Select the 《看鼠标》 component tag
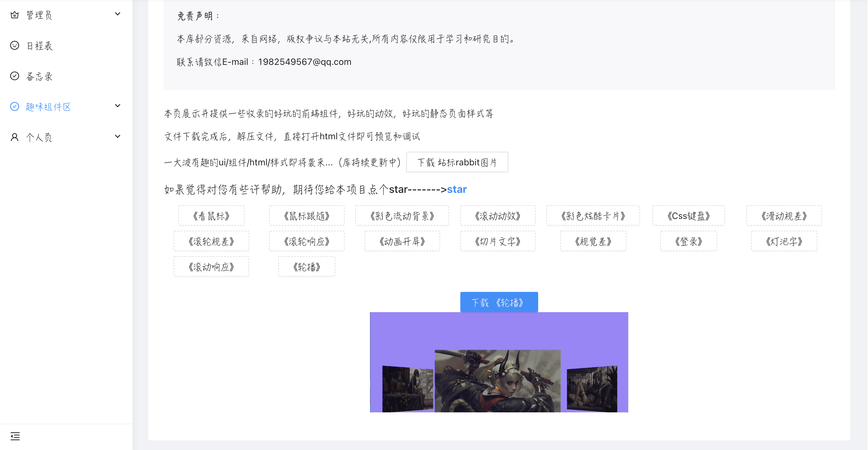Image resolution: width=868 pixels, height=450 pixels. [211, 216]
